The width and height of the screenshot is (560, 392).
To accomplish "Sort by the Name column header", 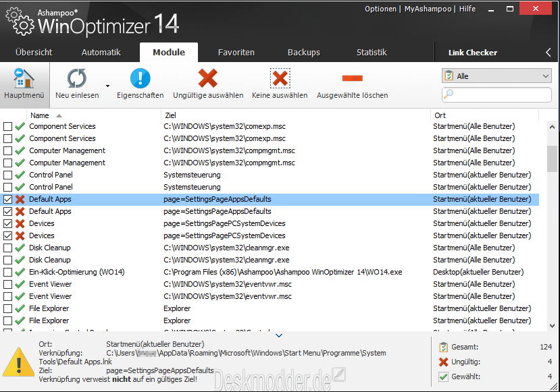I will click(x=94, y=115).
